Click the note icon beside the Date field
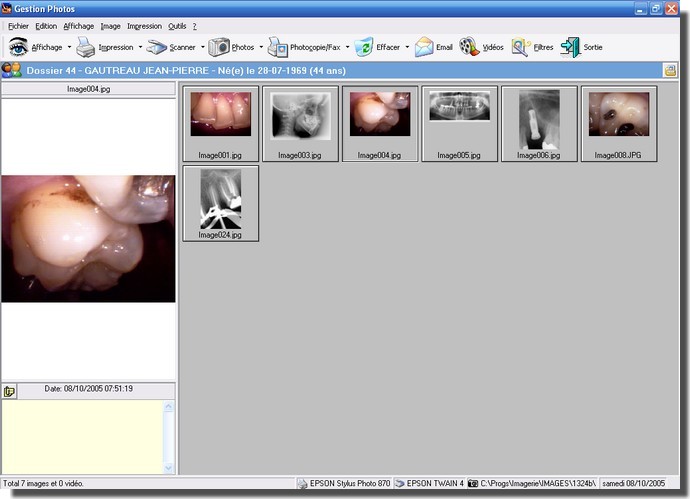Viewport: 690px width, 499px height. point(9,390)
